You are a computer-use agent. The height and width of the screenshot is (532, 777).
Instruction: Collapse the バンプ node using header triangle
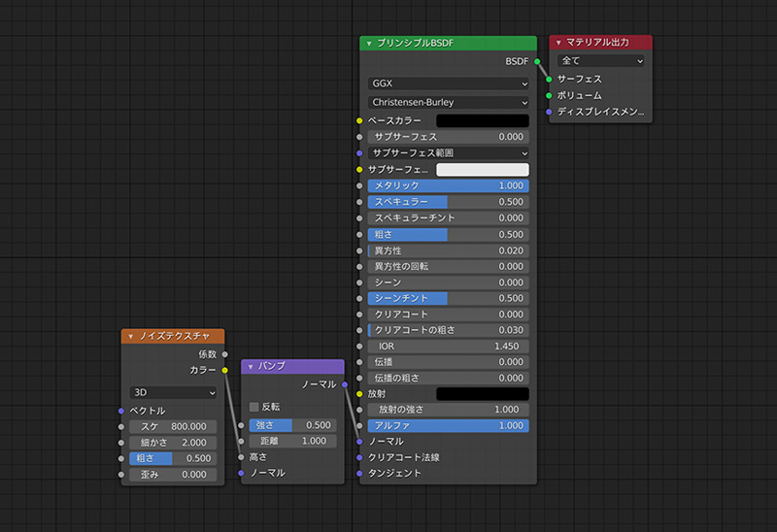point(251,367)
